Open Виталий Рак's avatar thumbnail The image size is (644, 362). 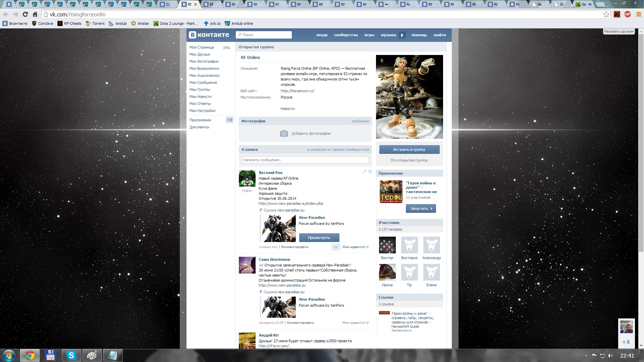(x=247, y=178)
